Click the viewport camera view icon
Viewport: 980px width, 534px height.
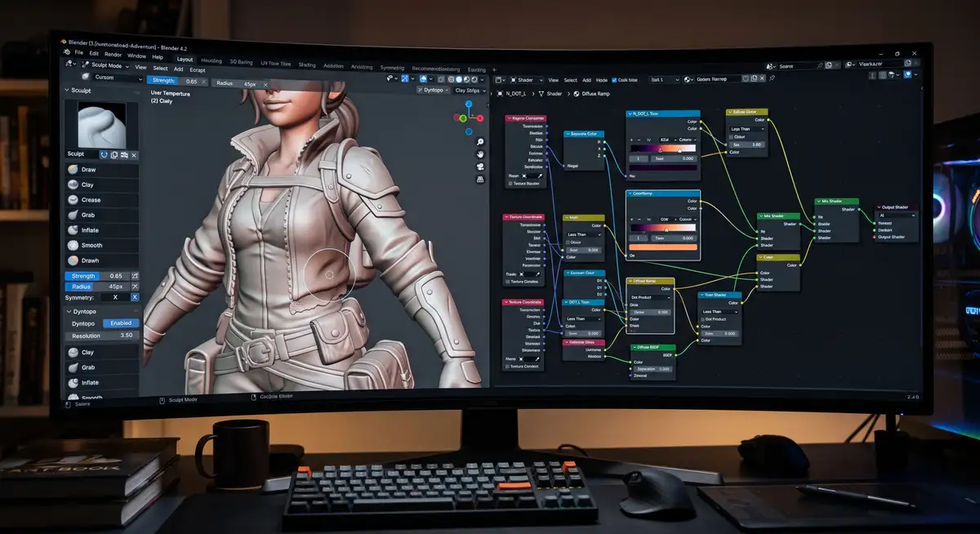481,167
